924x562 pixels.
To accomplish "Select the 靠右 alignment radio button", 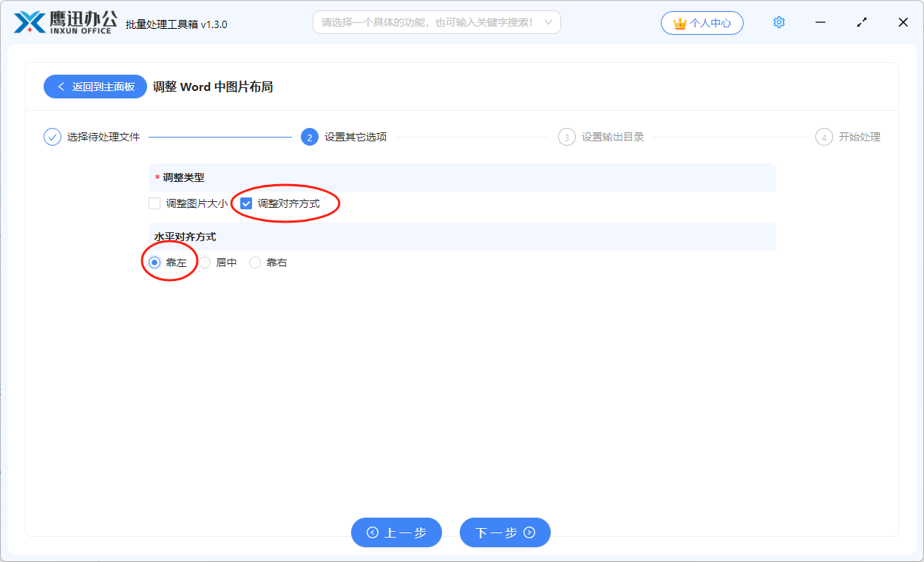I will point(255,263).
